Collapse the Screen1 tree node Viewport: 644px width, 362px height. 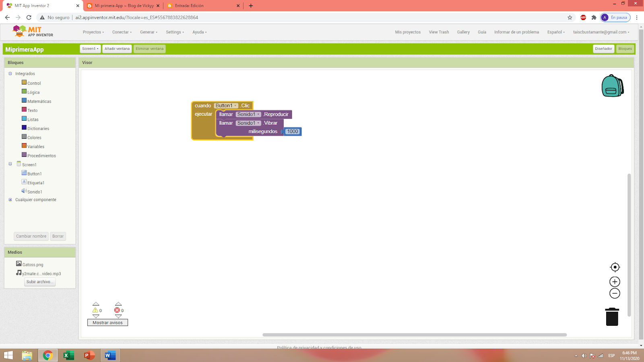click(10, 164)
